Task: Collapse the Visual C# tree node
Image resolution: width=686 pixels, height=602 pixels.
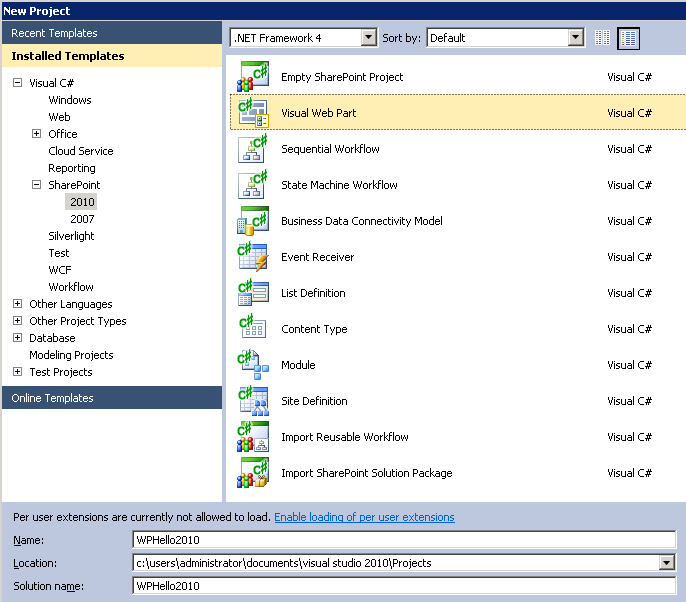Action: (18, 82)
